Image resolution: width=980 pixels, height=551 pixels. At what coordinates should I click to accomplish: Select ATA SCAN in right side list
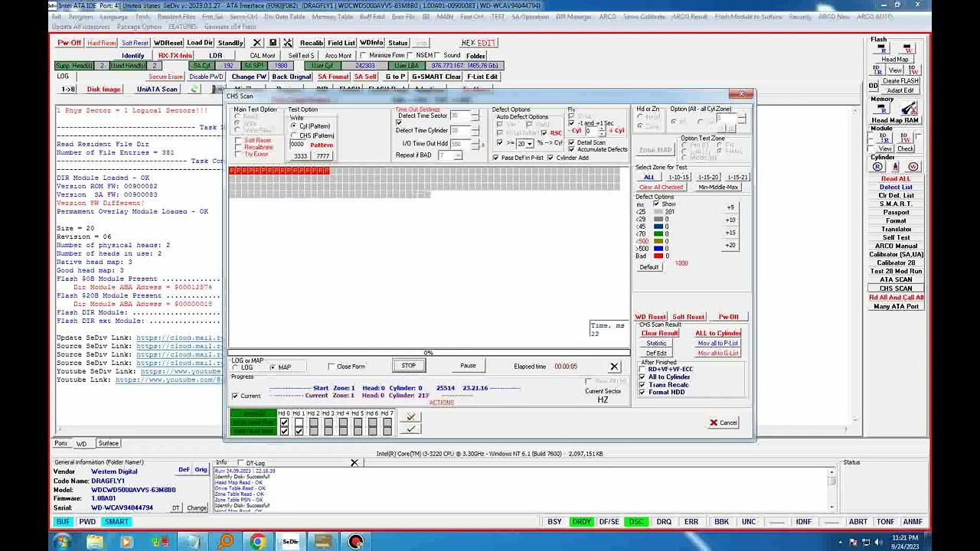pyautogui.click(x=895, y=280)
